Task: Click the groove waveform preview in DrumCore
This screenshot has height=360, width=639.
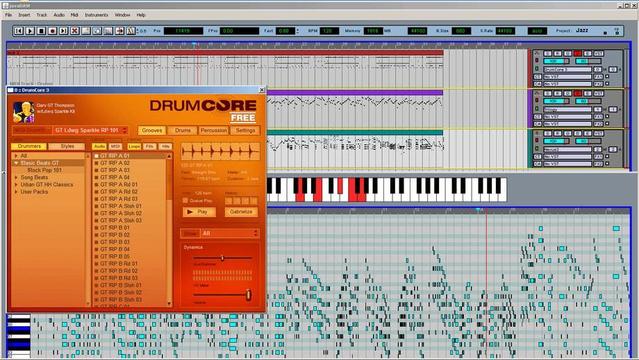Action: (220, 152)
